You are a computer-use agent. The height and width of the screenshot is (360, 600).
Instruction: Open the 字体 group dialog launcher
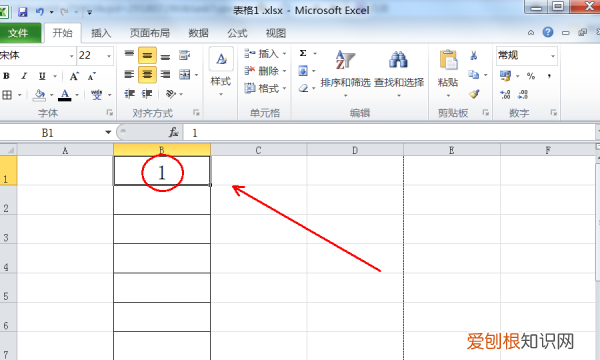point(109,112)
